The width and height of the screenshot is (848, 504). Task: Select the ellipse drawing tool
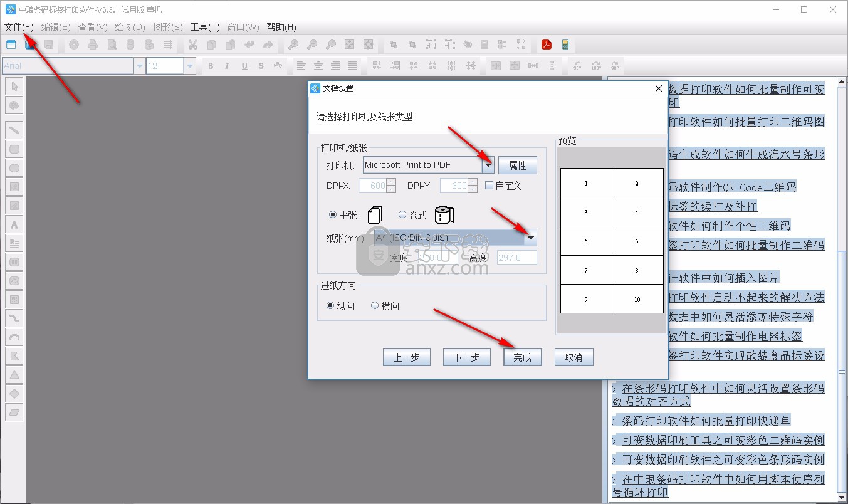coord(14,168)
